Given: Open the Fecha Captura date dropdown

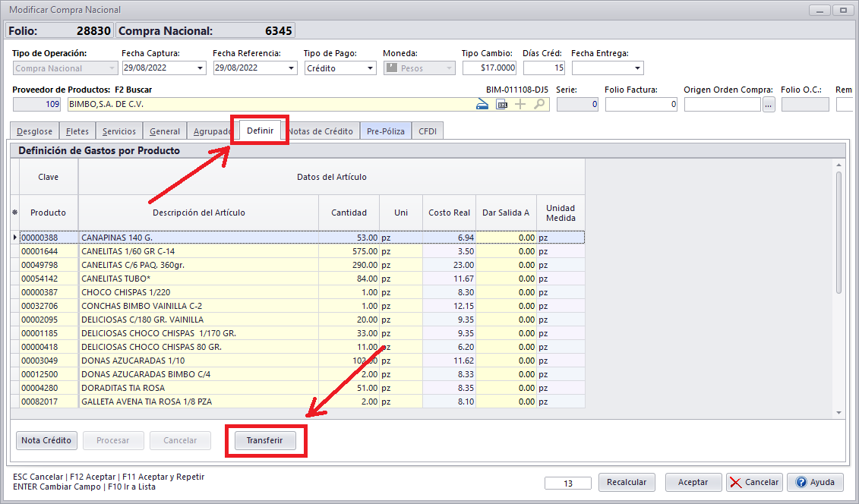Looking at the screenshot, I should pos(201,68).
